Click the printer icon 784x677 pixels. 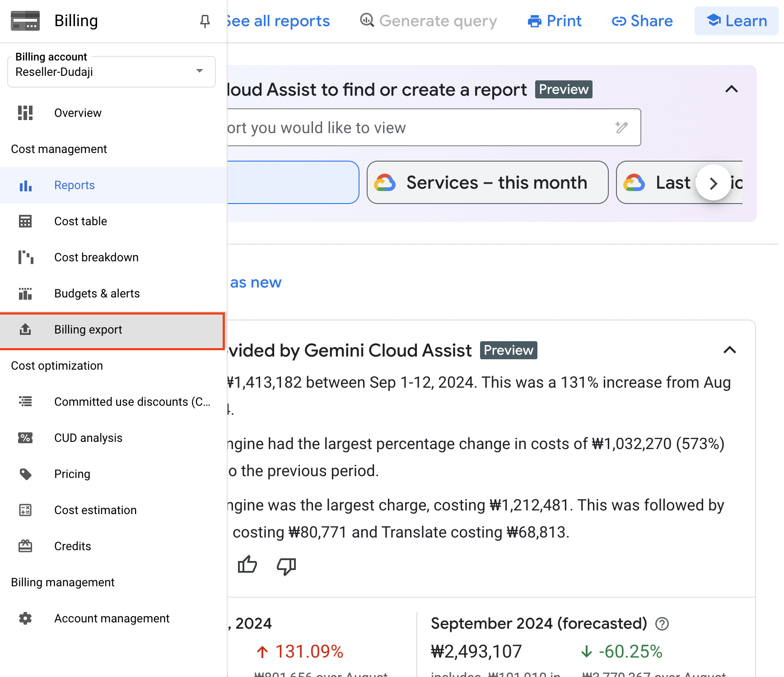click(535, 21)
